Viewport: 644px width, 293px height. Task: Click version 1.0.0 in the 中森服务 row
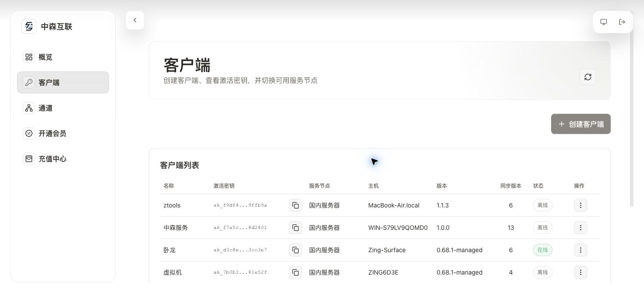tap(443, 228)
